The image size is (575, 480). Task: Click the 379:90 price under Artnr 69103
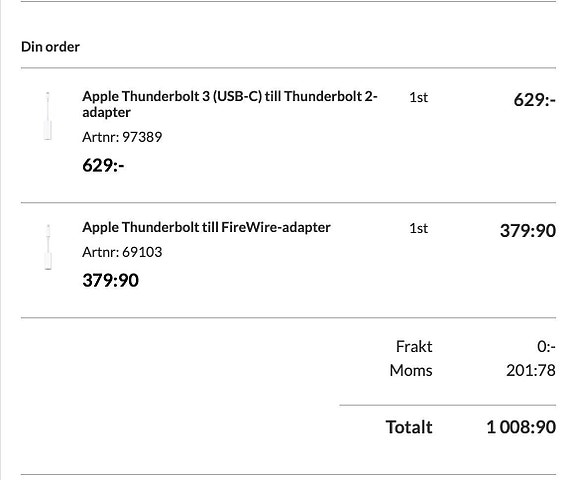pos(110,281)
